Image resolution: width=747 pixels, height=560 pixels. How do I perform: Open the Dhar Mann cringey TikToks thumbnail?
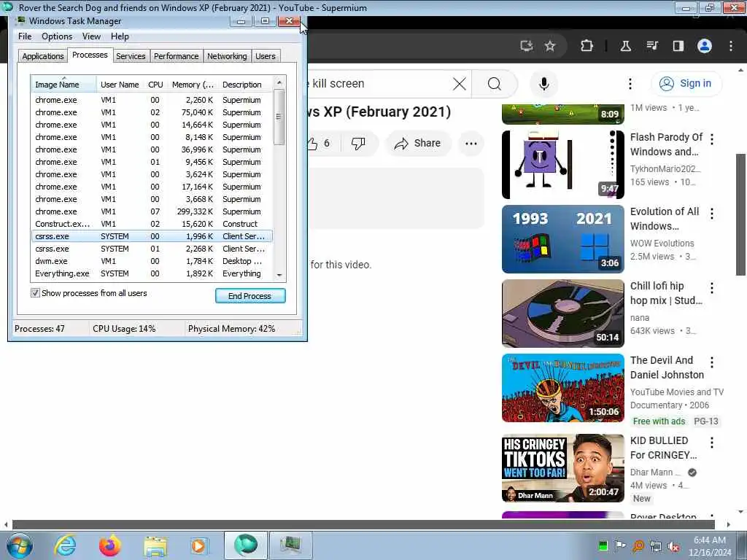pos(562,468)
